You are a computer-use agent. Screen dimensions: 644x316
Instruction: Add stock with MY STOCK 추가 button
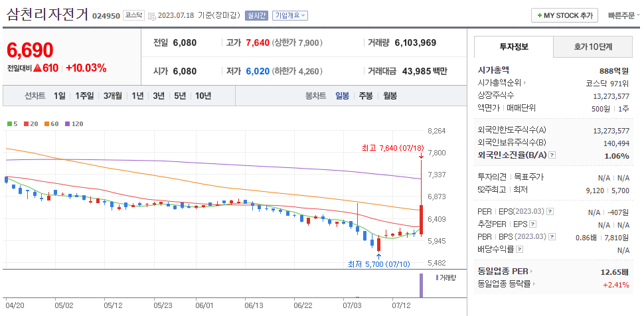[565, 16]
